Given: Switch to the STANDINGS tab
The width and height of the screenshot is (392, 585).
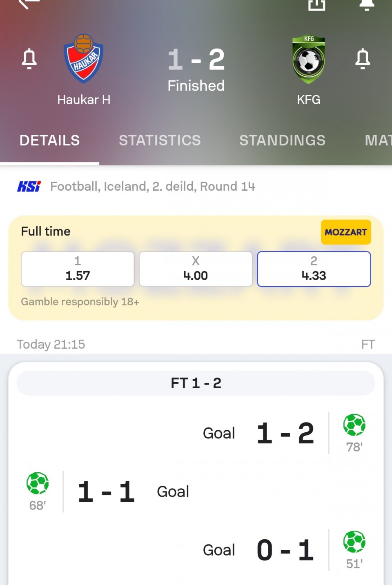Looking at the screenshot, I should [x=282, y=140].
